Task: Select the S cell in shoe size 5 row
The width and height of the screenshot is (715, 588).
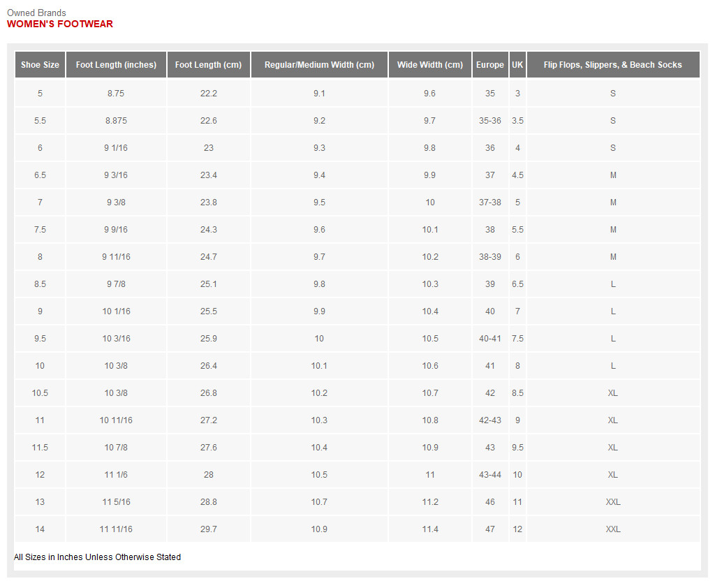Action: click(613, 93)
